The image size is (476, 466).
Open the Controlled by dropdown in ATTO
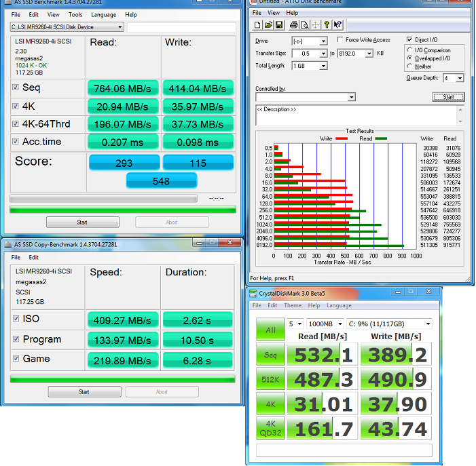[x=352, y=97]
